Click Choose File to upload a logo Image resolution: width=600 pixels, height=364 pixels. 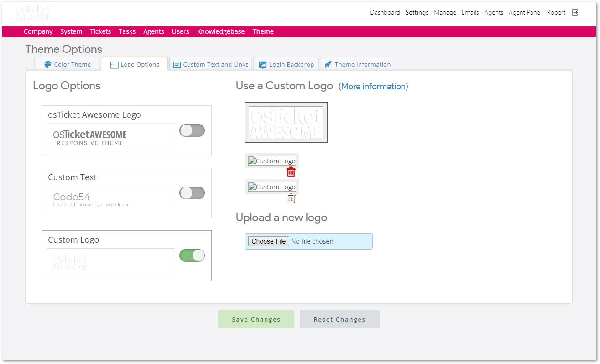pyautogui.click(x=269, y=241)
